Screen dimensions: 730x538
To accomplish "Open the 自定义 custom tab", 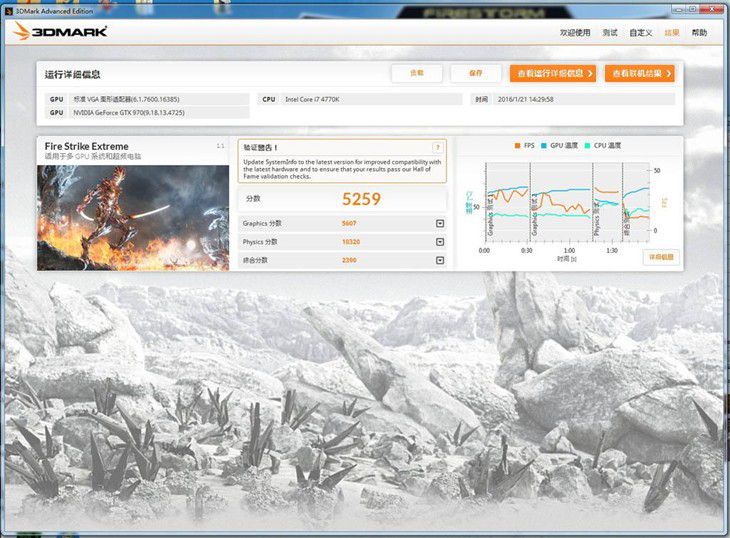I will click(641, 33).
